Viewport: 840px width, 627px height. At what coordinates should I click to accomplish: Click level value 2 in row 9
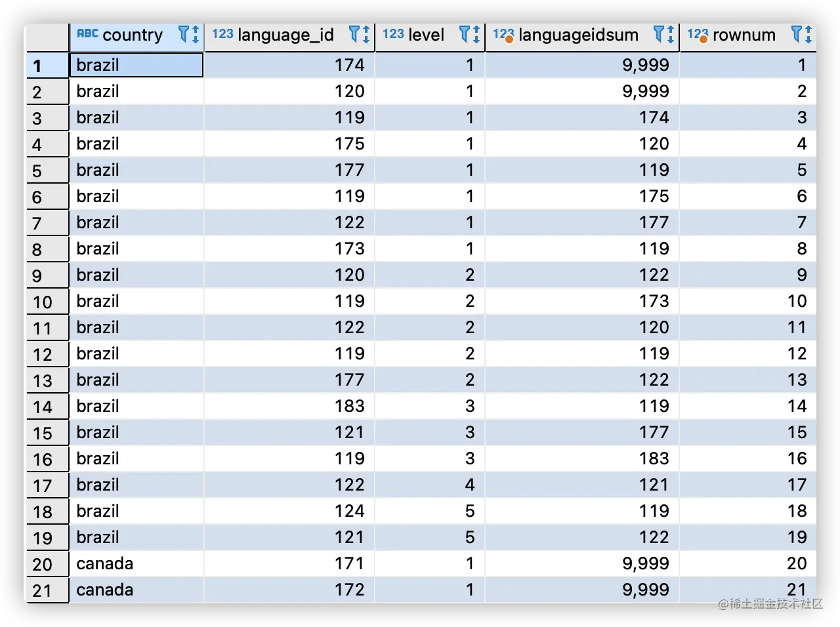(x=430, y=275)
